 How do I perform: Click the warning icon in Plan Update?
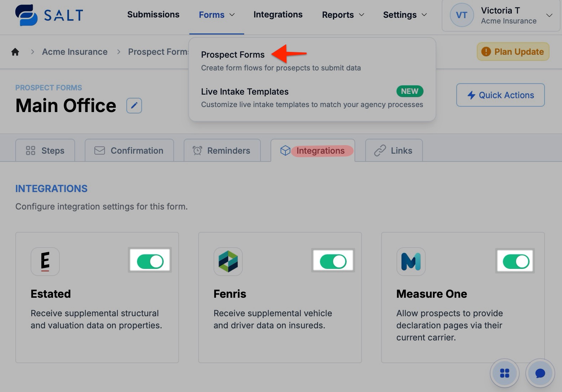[486, 52]
